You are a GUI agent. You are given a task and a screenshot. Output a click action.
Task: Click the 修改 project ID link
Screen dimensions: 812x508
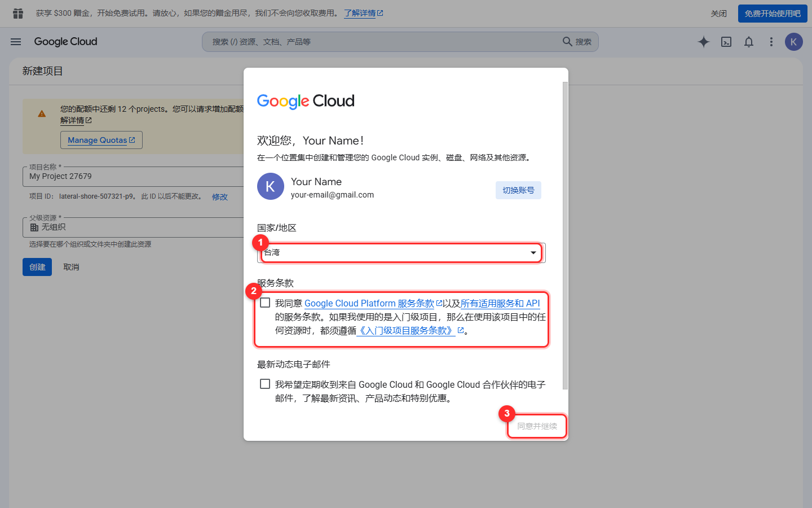tap(220, 197)
